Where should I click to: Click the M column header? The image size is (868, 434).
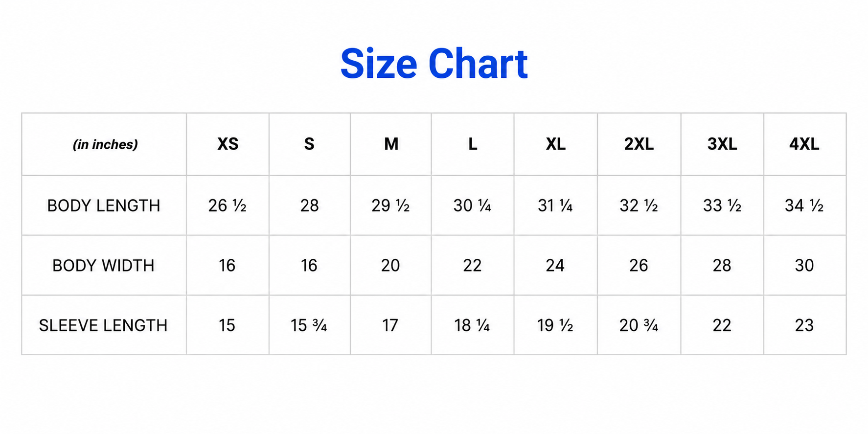(391, 144)
